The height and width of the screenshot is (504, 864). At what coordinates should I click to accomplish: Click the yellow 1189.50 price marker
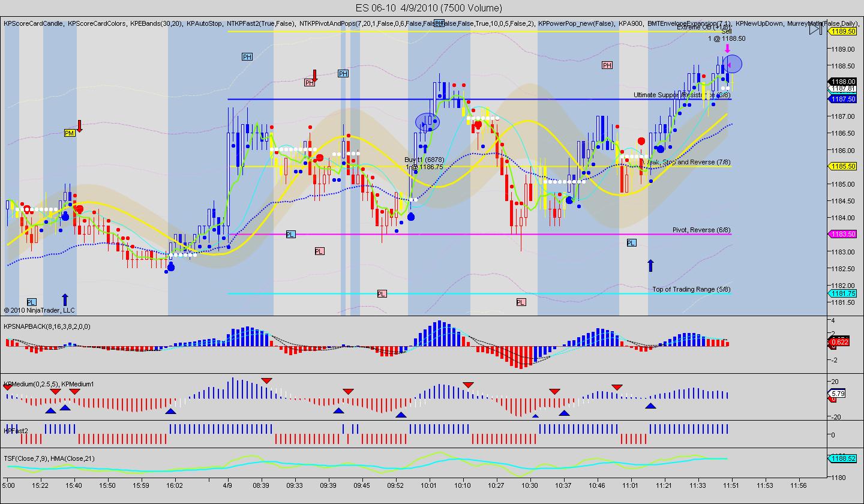tap(842, 31)
